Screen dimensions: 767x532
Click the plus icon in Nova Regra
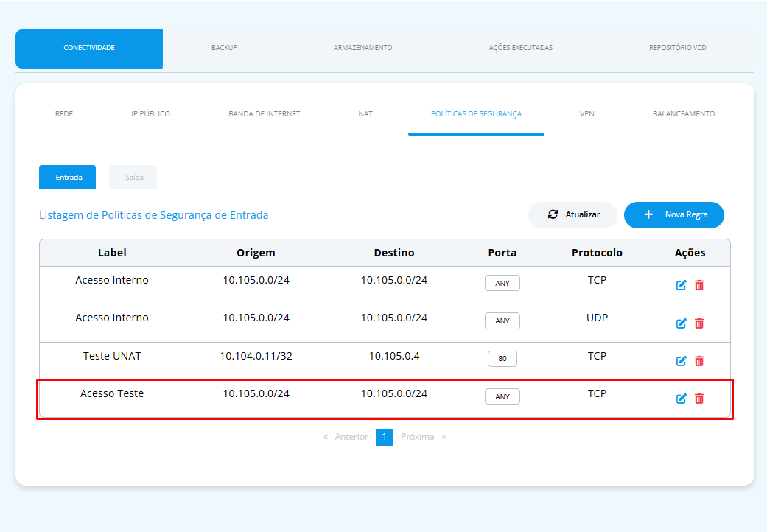click(648, 214)
